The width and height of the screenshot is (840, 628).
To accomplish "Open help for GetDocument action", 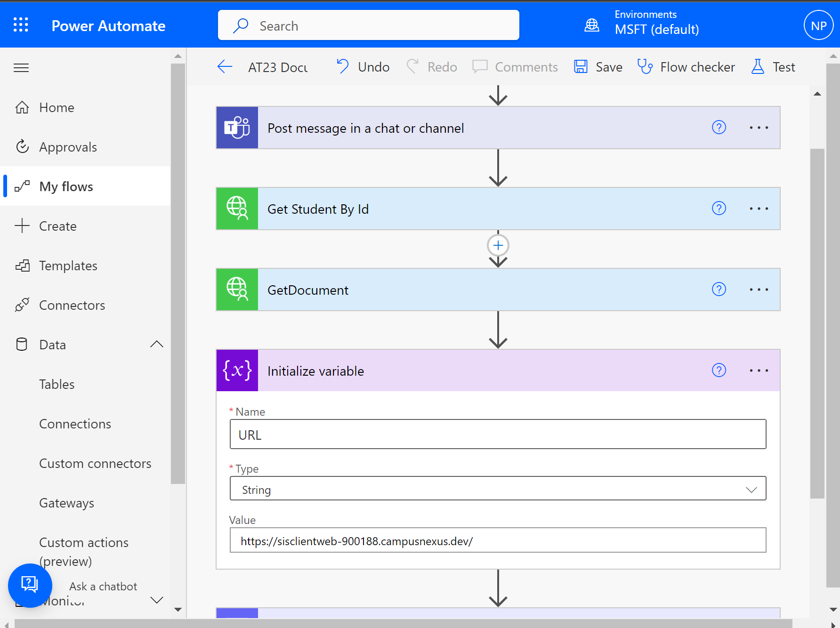I will [x=719, y=289].
